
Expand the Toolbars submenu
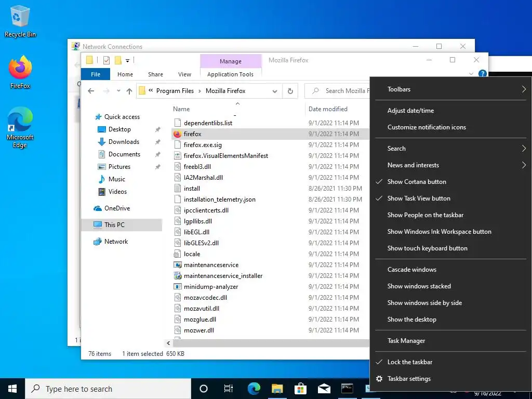[x=450, y=89]
